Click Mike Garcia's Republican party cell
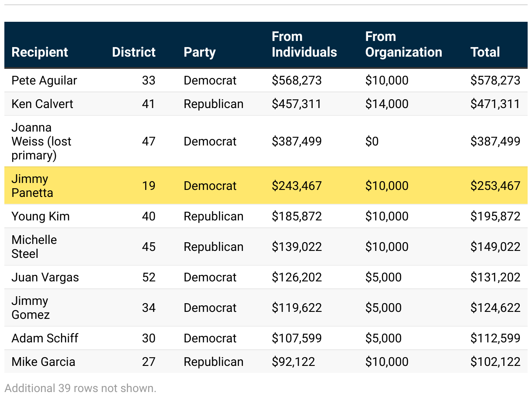532x399 pixels. 213,362
